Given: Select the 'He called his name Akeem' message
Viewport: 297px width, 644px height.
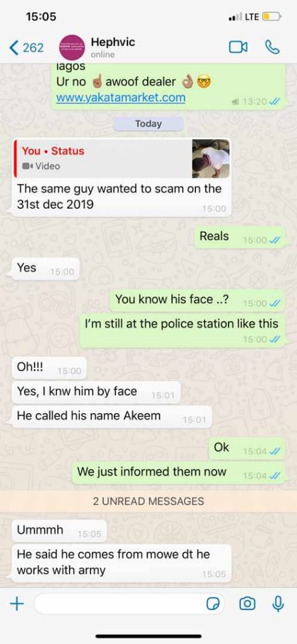Looking at the screenshot, I should pyautogui.click(x=112, y=416).
